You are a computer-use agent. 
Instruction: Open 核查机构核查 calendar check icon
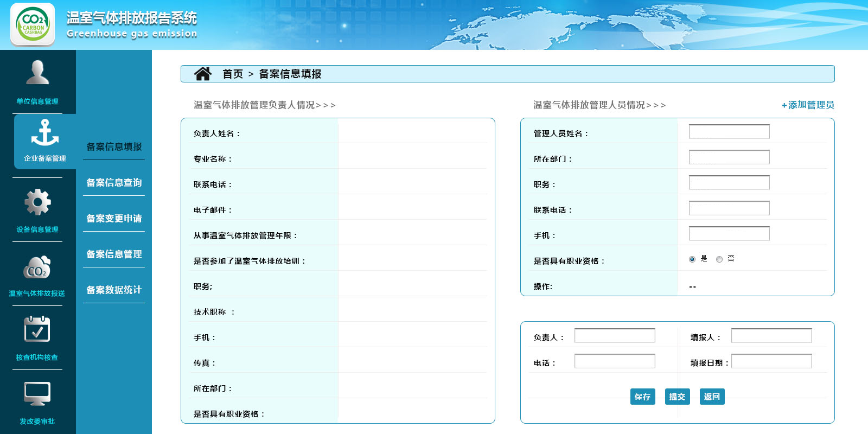[37, 329]
